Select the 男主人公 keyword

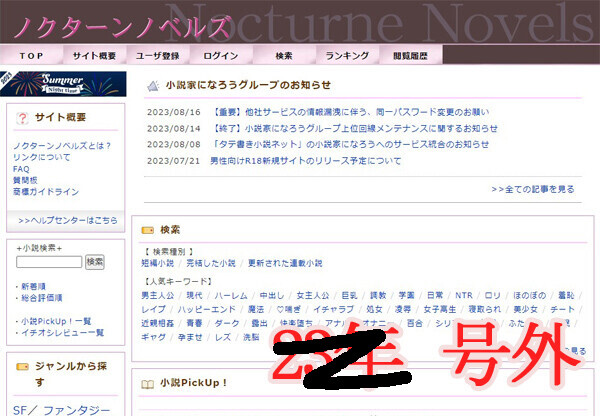coord(158,295)
